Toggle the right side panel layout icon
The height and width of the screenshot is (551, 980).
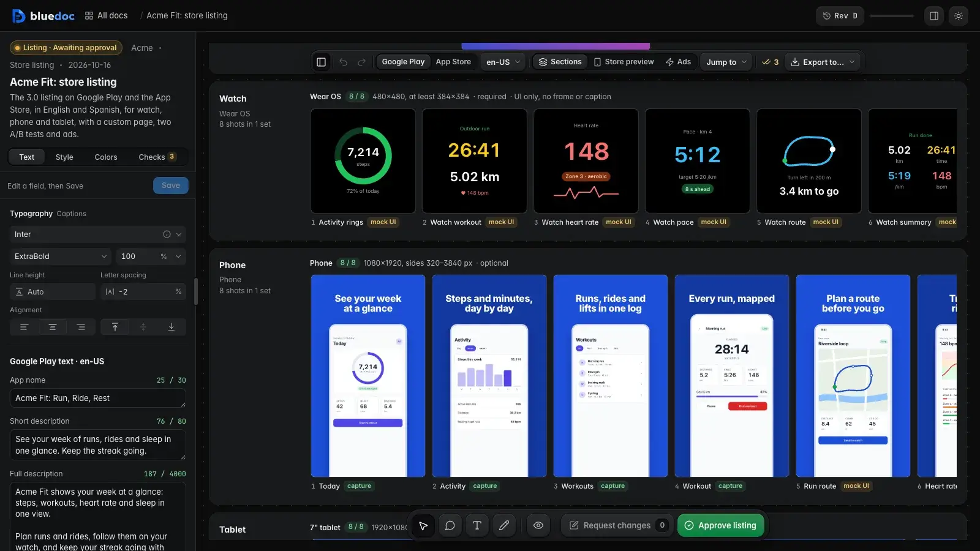click(934, 16)
